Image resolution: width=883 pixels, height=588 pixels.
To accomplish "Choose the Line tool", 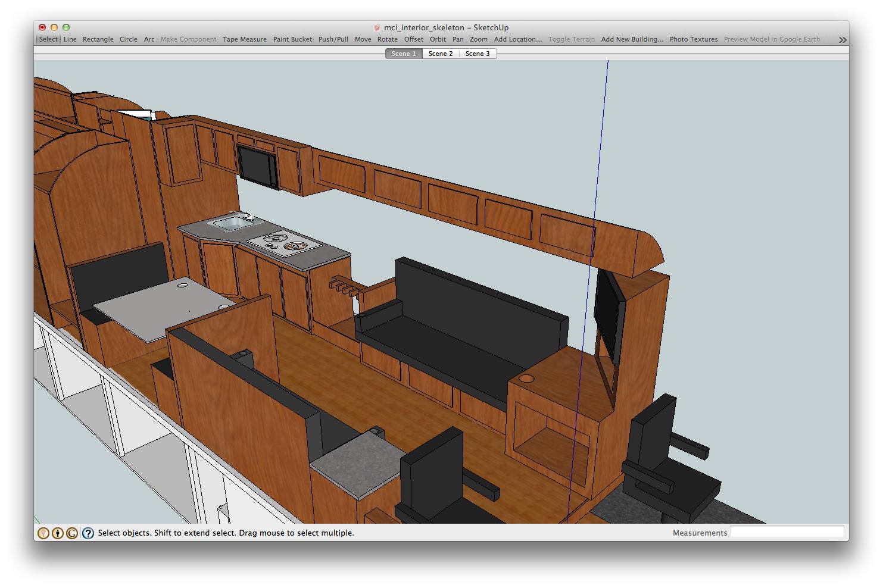I will click(70, 39).
